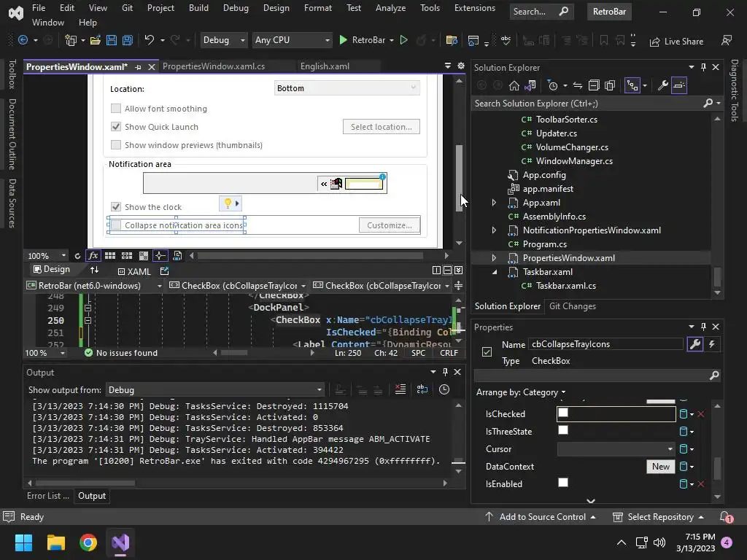Open the Build menu
Viewport: 747px width, 560px height.
pos(198,8)
